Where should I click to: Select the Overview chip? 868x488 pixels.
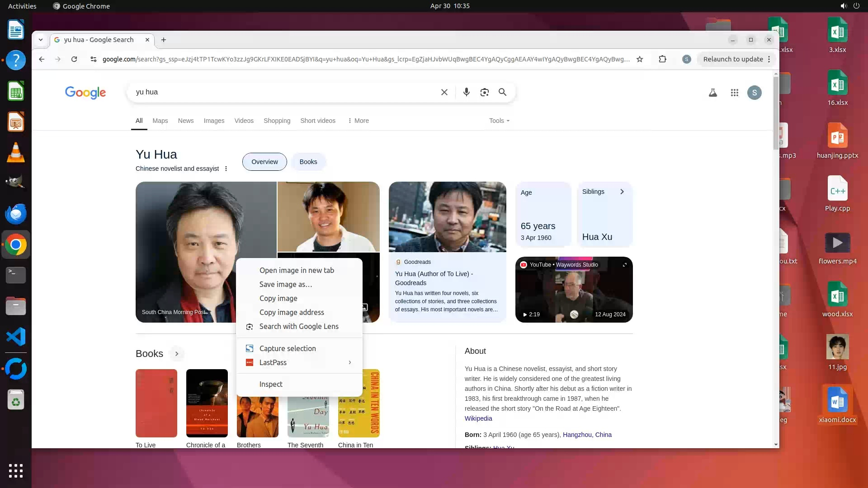264,162
